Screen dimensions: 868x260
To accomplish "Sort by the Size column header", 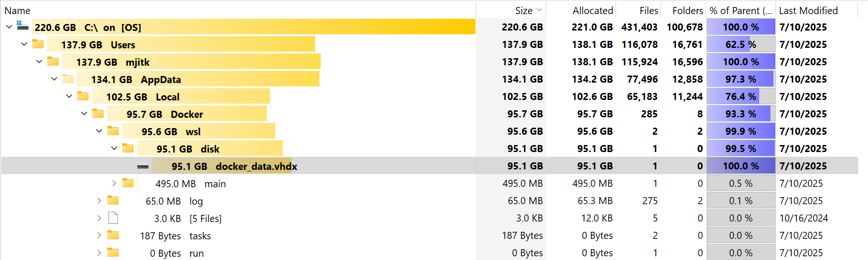I will click(523, 10).
